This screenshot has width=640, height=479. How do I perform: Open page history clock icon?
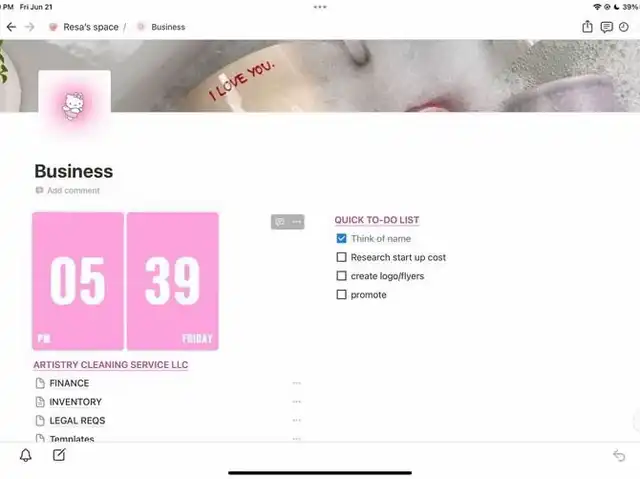coord(623,27)
